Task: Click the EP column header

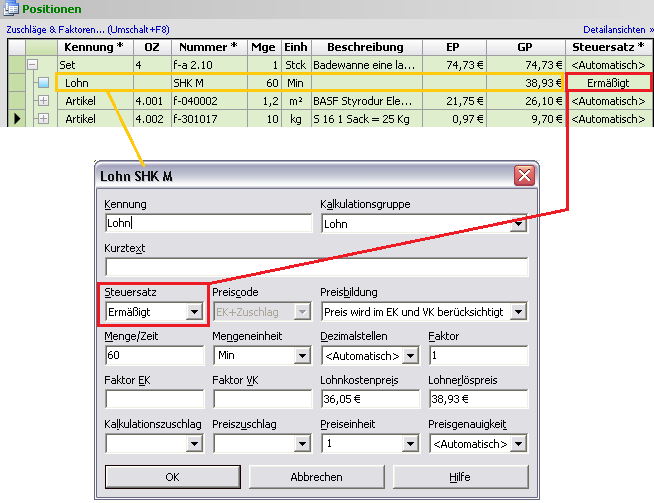Action: [454, 47]
